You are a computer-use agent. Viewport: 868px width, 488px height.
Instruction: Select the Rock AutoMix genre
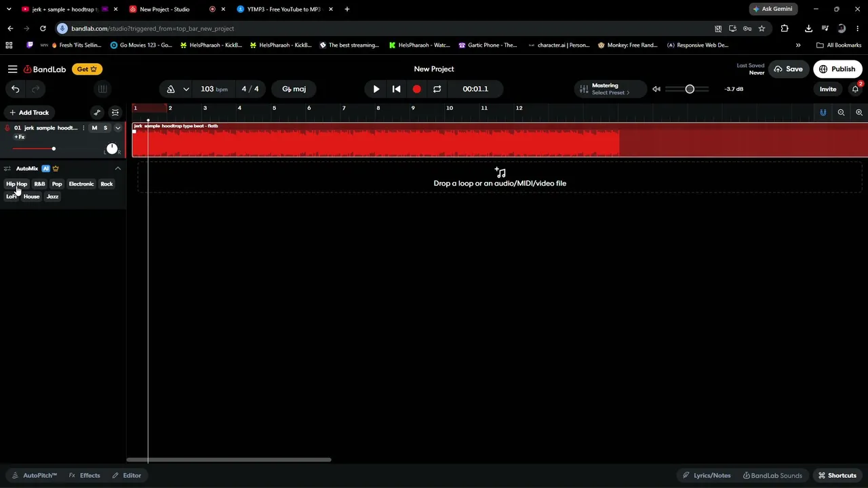[x=106, y=184]
